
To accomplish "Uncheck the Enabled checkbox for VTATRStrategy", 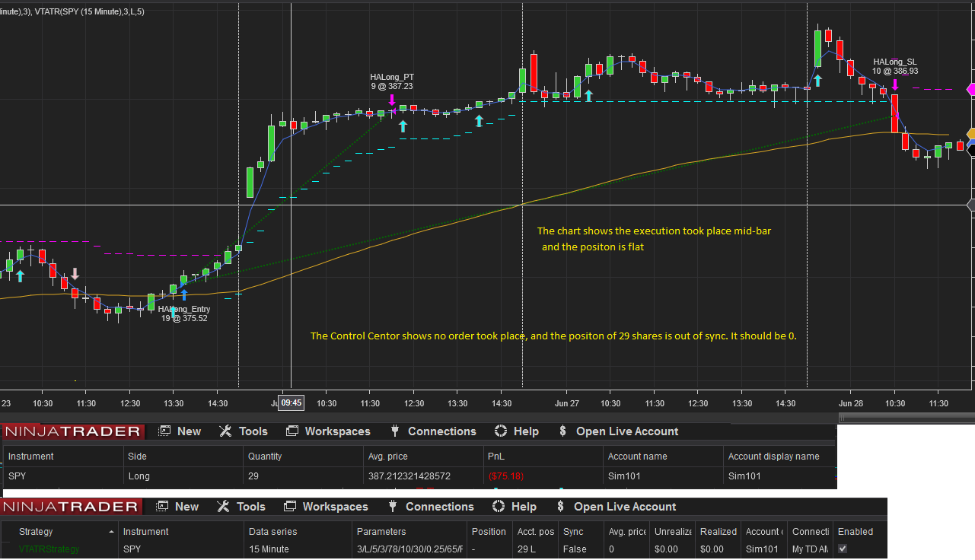I will click(x=841, y=548).
